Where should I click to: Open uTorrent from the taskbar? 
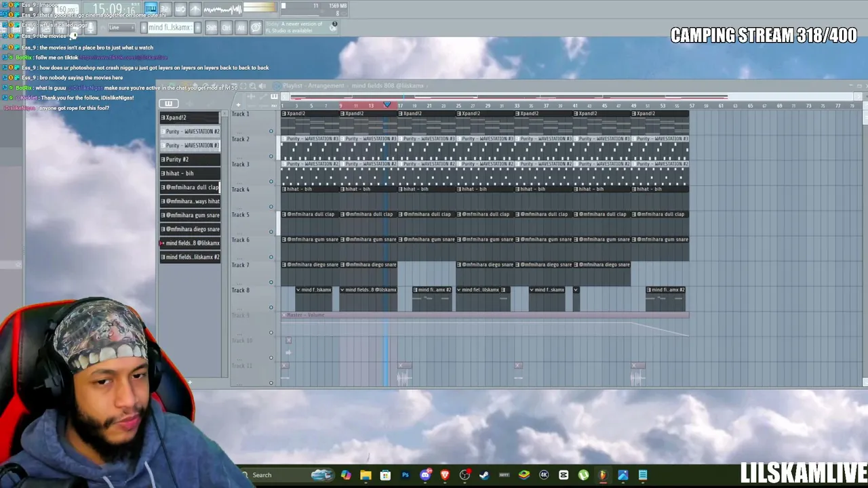[x=583, y=475]
